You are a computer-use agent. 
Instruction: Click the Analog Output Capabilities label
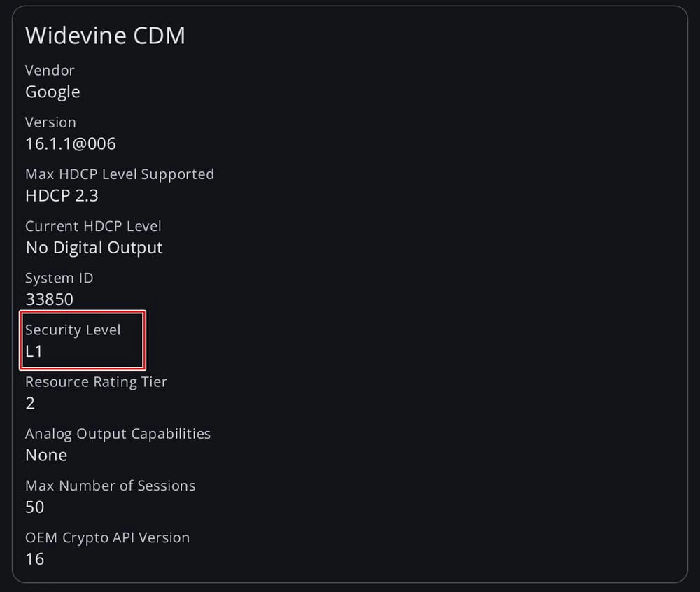click(118, 433)
